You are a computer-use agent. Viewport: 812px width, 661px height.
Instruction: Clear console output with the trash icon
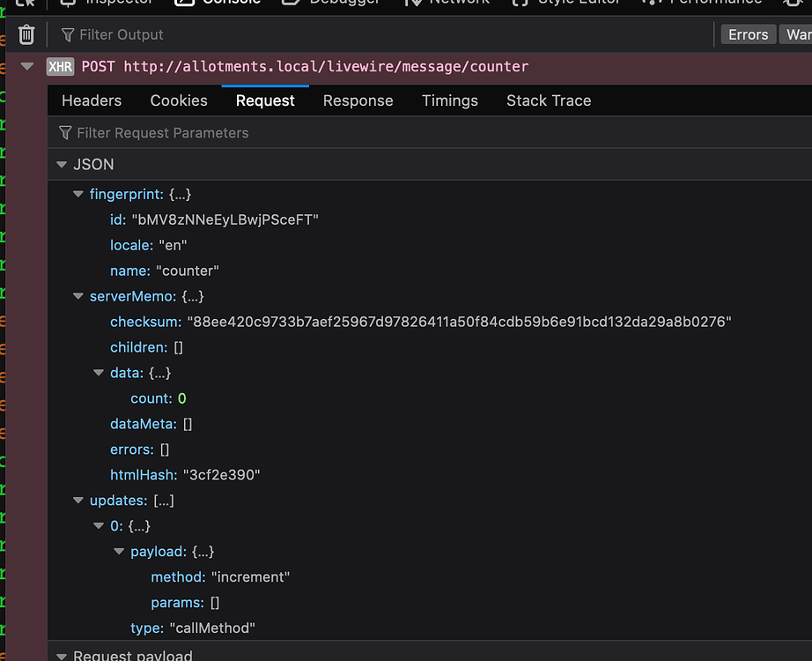coord(26,34)
